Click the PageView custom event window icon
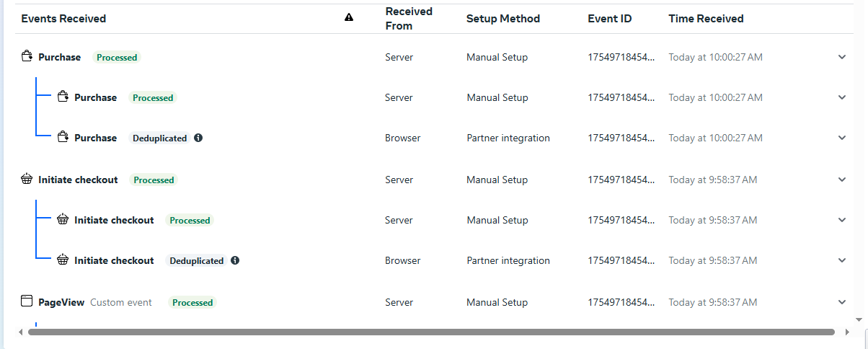This screenshot has width=868, height=349. point(27,302)
